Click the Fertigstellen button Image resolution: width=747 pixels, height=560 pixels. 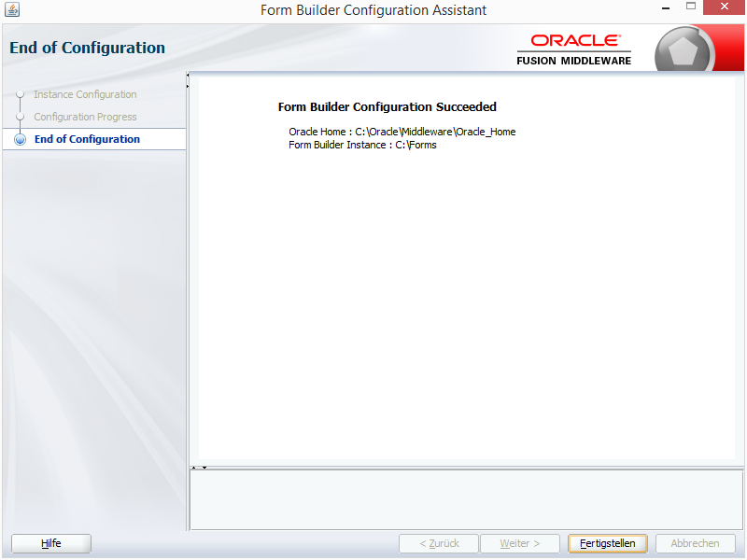[608, 543]
